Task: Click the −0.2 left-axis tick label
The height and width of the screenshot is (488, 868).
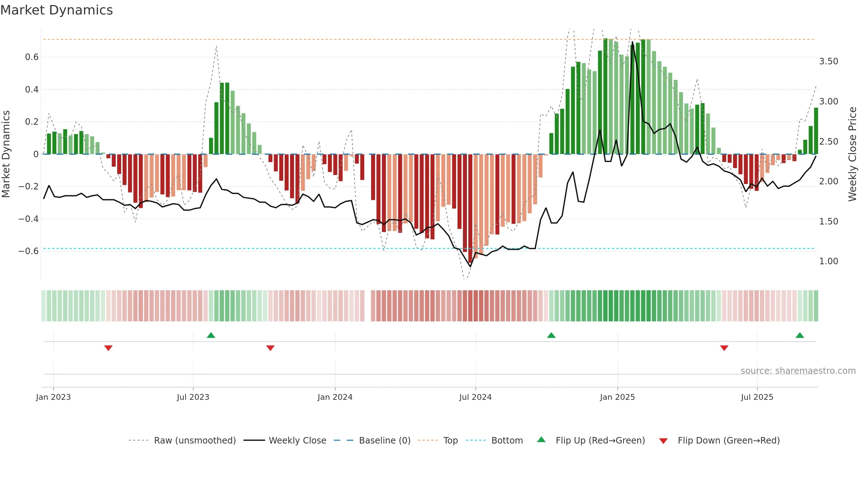Action: (29, 187)
